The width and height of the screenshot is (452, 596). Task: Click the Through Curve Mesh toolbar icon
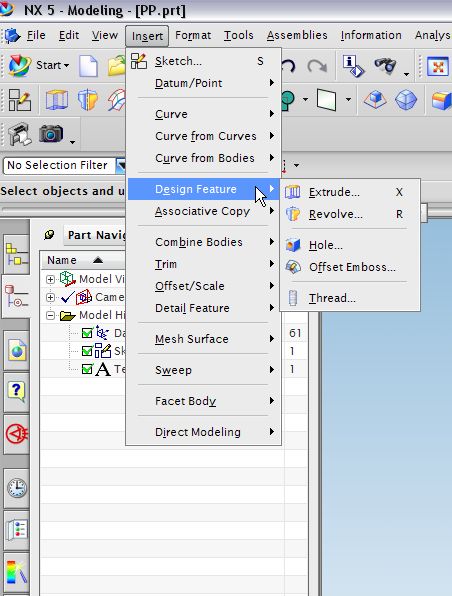pyautogui.click(x=116, y=100)
